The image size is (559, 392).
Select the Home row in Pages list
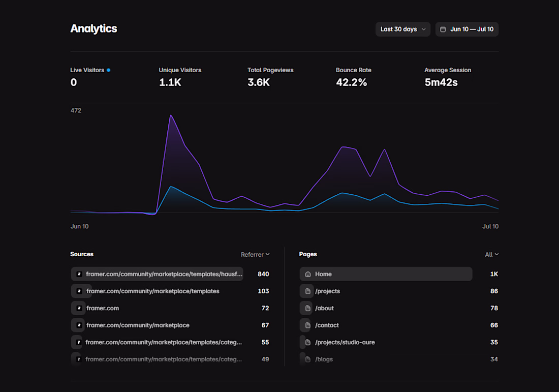[386, 274]
